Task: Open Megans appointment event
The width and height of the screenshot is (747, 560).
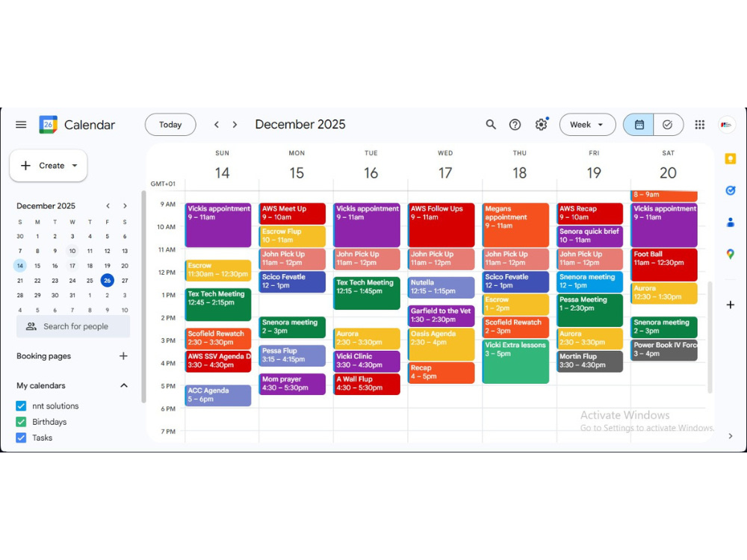Action: click(515, 225)
